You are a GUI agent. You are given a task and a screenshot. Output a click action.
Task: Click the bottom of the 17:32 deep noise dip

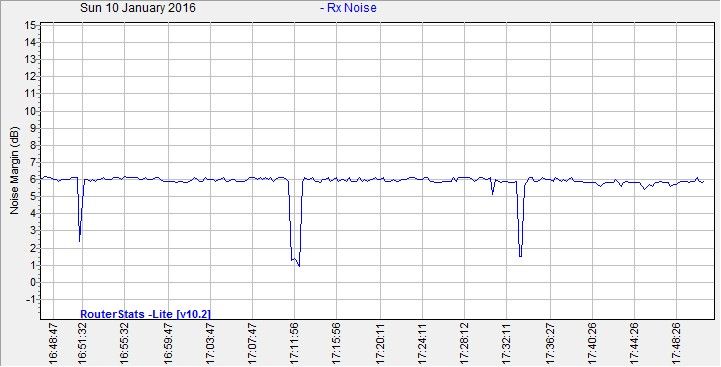pyautogui.click(x=520, y=256)
